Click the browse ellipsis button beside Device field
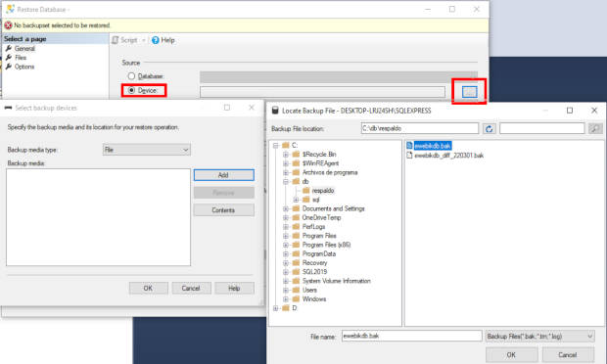 point(469,92)
